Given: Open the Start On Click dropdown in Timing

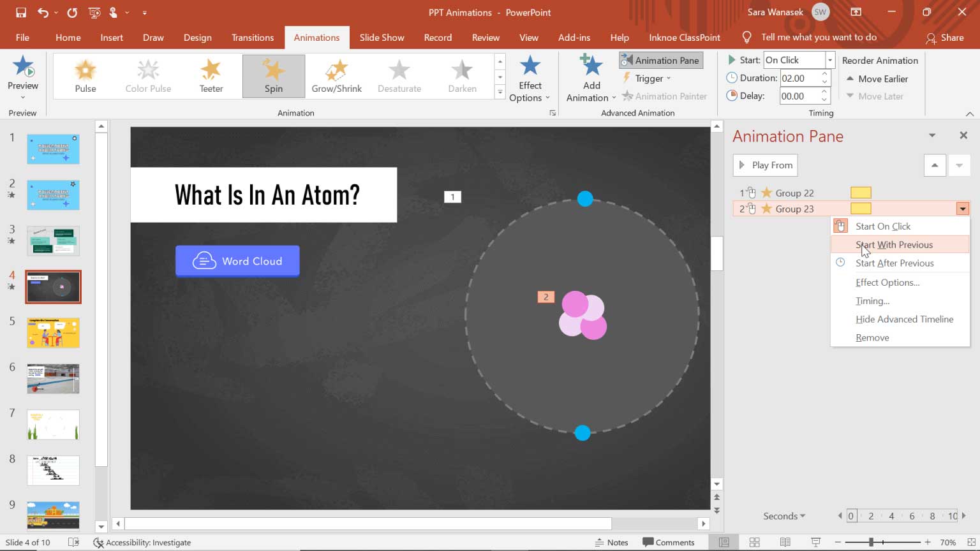Looking at the screenshot, I should (x=829, y=59).
